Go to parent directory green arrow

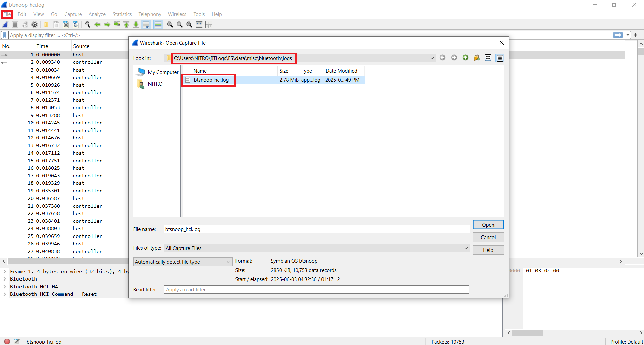pos(465,58)
